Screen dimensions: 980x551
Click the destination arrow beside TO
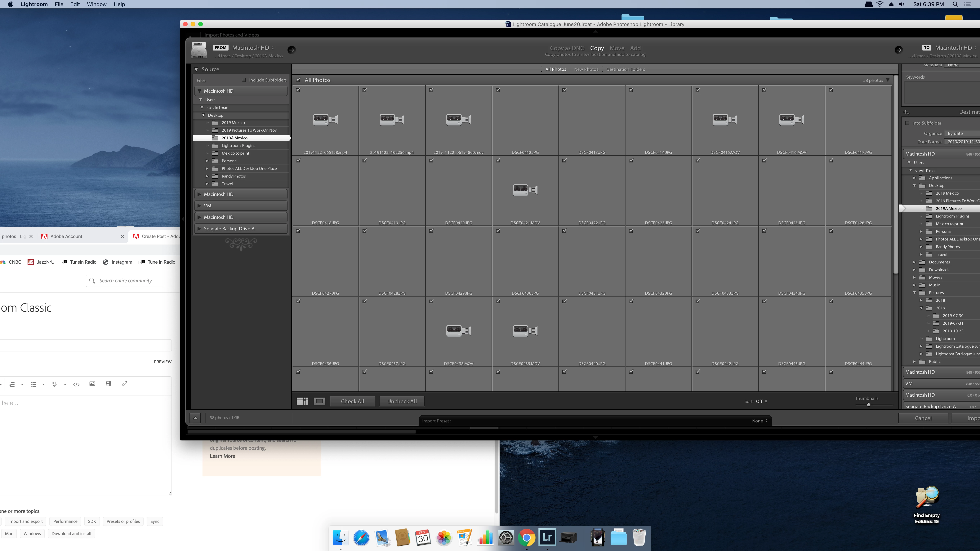[899, 50]
